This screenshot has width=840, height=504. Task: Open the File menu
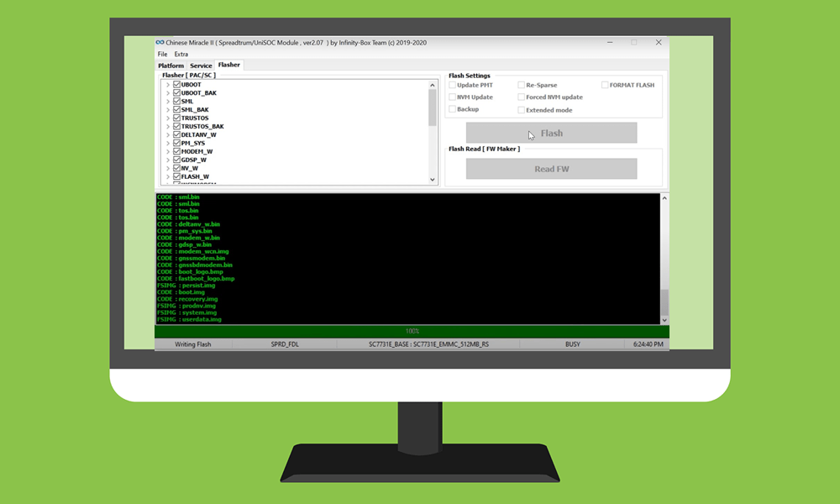tap(162, 54)
